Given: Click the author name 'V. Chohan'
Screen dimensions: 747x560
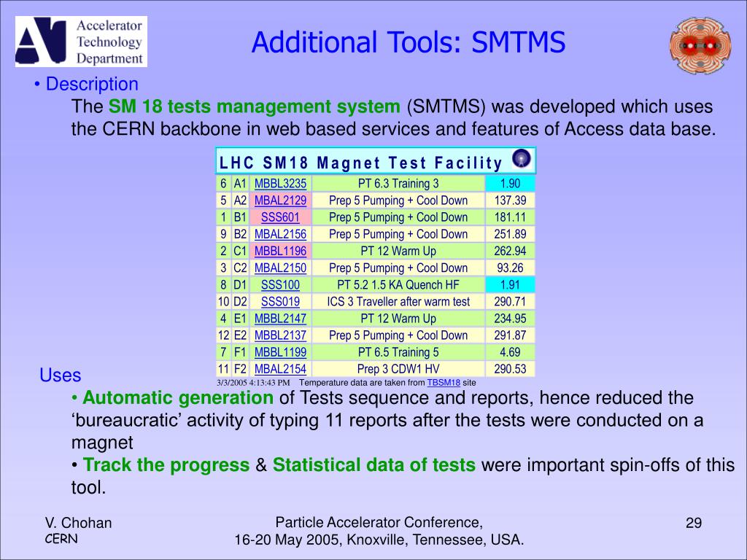Looking at the screenshot, I should pyautogui.click(x=78, y=523).
